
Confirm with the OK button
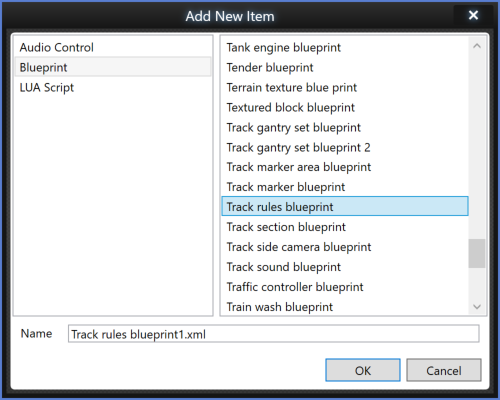(363, 370)
